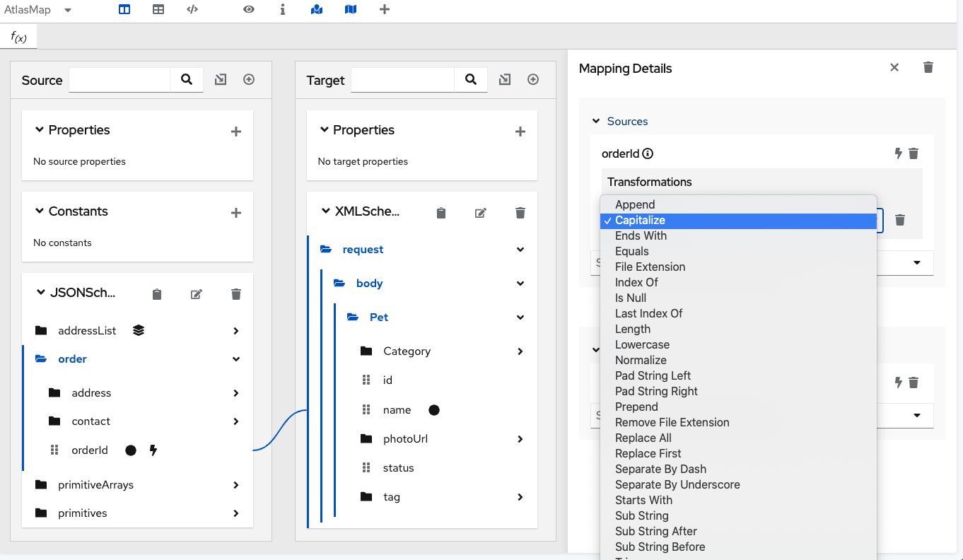Switch to the mapping table view icon
963x560 pixels.
pos(158,9)
